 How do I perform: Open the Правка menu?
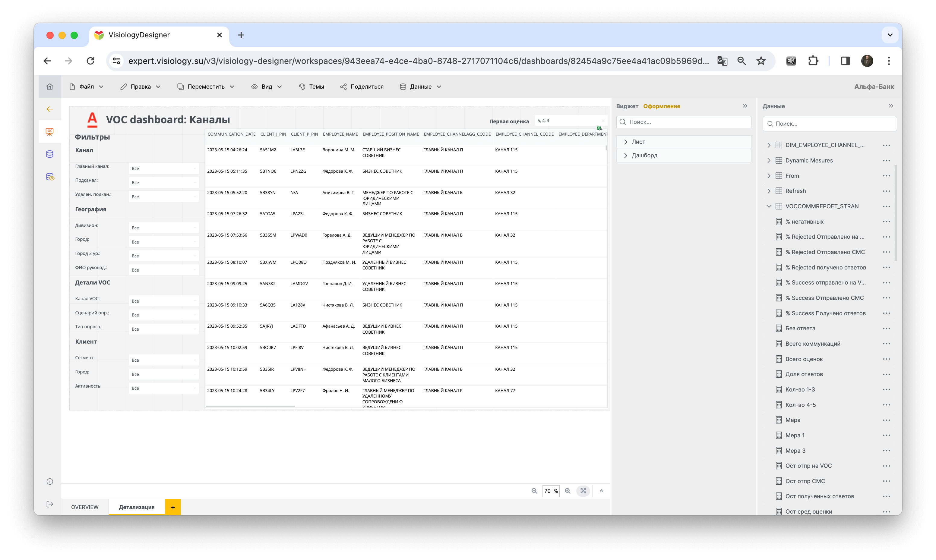point(141,87)
